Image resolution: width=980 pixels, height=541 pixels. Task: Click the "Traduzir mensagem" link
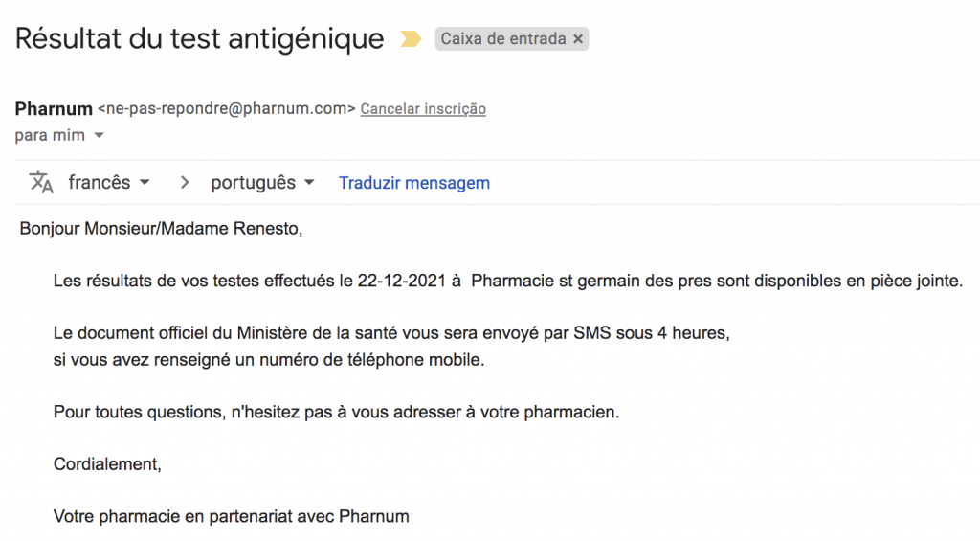414,183
